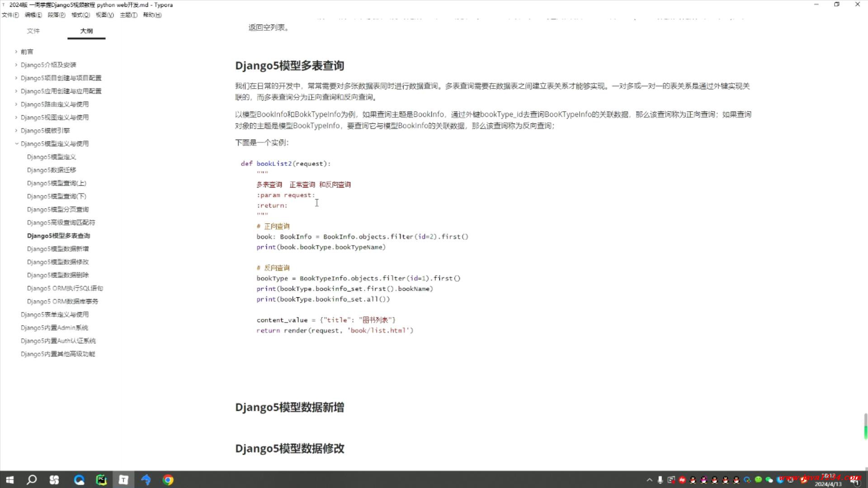This screenshot has height=488, width=868.
Task: Click the Django5模型多表查询 heading in the document
Action: (x=290, y=66)
